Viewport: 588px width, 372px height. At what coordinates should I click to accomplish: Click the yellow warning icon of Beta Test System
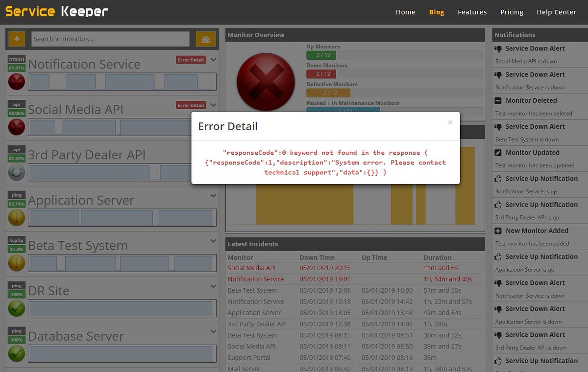17,263
